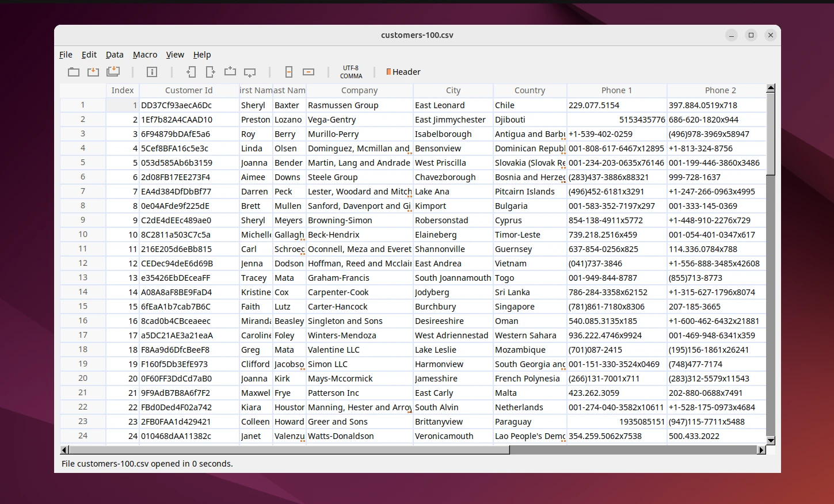Open the View menu
The height and width of the screenshot is (504, 834).
pos(175,55)
